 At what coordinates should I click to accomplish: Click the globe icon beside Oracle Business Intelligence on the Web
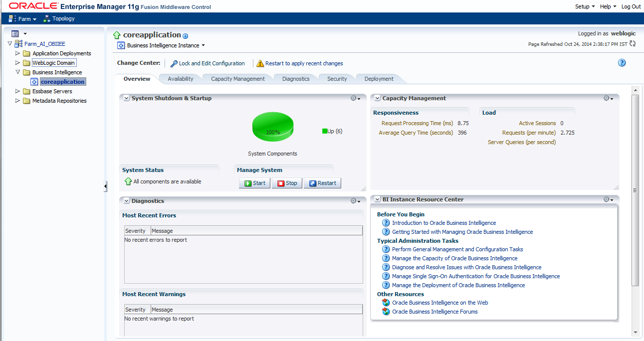pos(386,303)
